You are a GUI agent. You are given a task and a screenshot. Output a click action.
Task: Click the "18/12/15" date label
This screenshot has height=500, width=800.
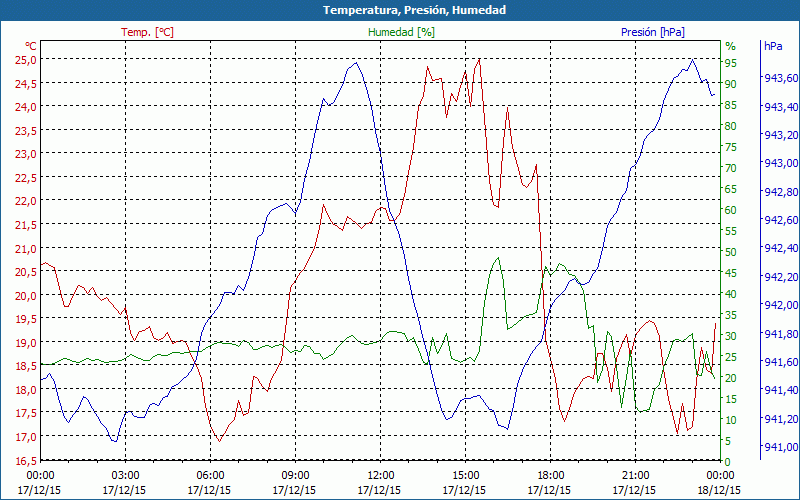tap(719, 490)
